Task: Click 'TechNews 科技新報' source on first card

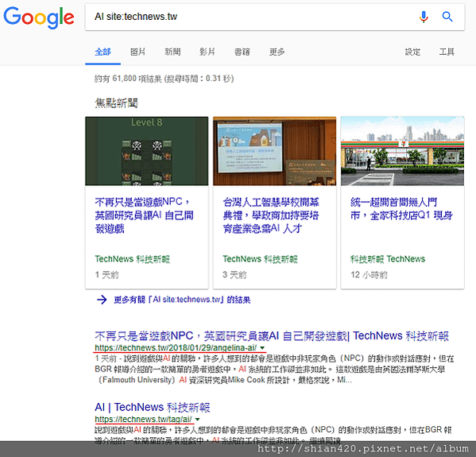Action: pyautogui.click(x=133, y=259)
